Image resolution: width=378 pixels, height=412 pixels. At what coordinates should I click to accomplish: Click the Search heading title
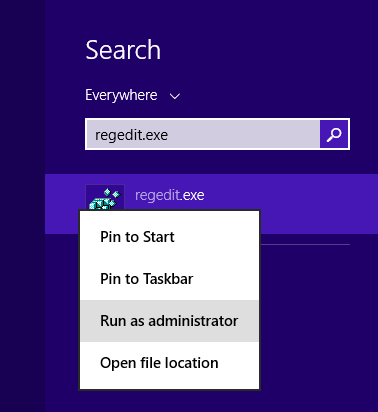click(123, 50)
